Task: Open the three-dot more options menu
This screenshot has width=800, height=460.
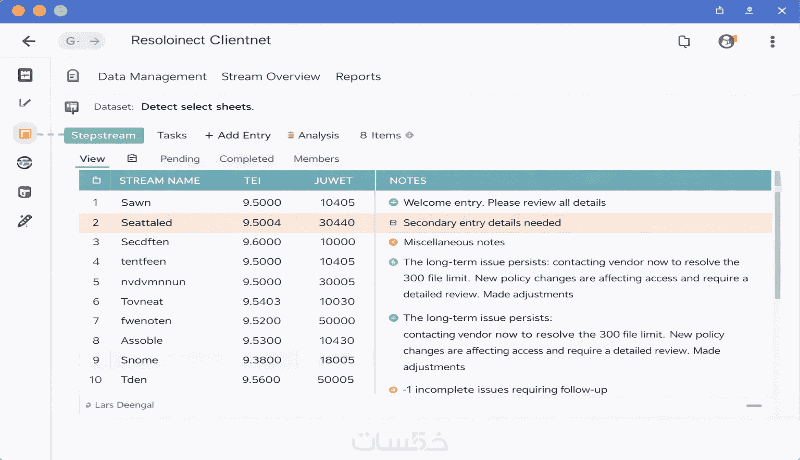Action: (x=772, y=42)
